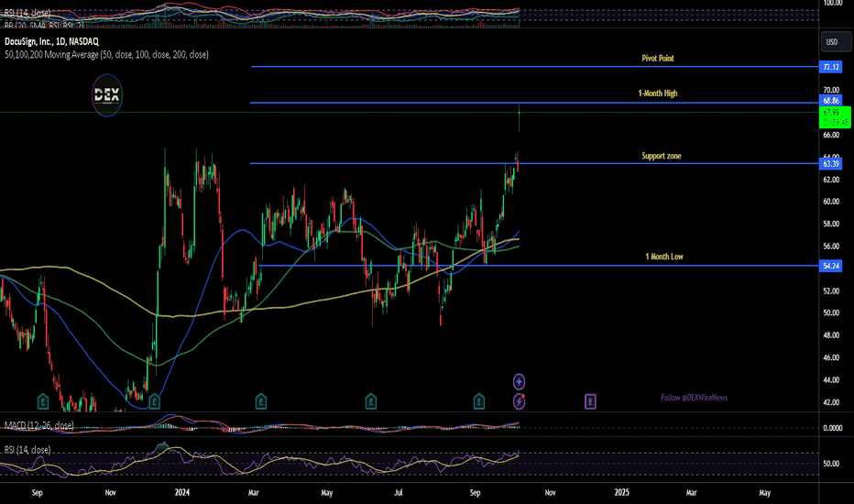Image resolution: width=854 pixels, height=504 pixels.
Task: Click the 0.0000 MACD scale value
Action: point(833,428)
